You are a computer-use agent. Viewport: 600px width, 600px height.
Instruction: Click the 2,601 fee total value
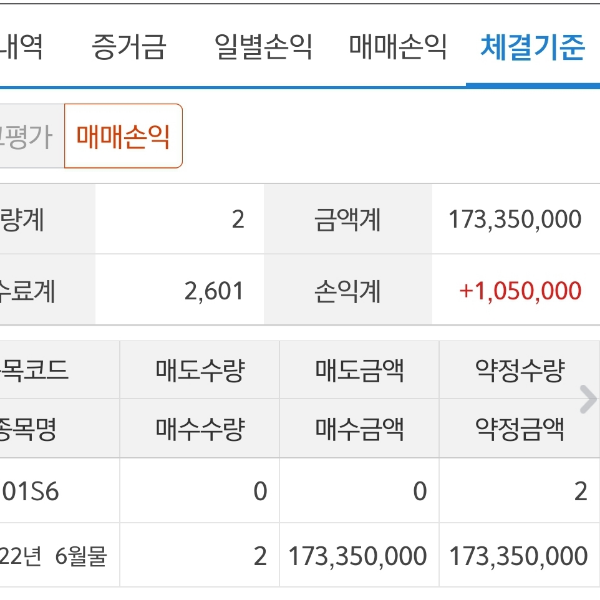click(214, 291)
